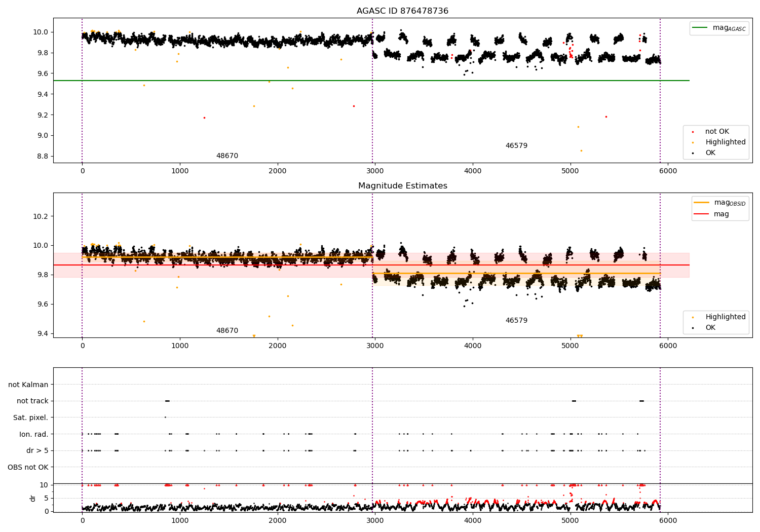The image size is (760, 532).
Task: Click the 'not Kalman' axis label
Action: (x=28, y=385)
